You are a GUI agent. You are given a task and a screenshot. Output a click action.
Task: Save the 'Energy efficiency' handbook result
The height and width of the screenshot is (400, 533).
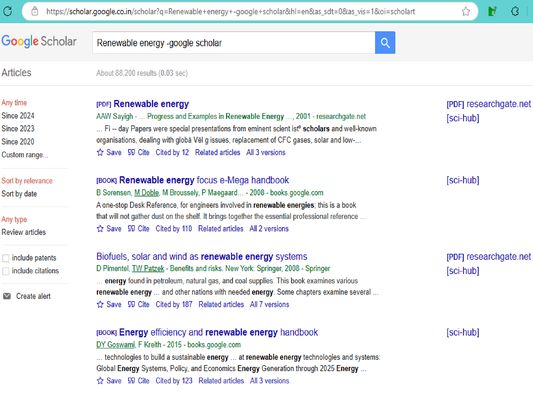point(109,381)
